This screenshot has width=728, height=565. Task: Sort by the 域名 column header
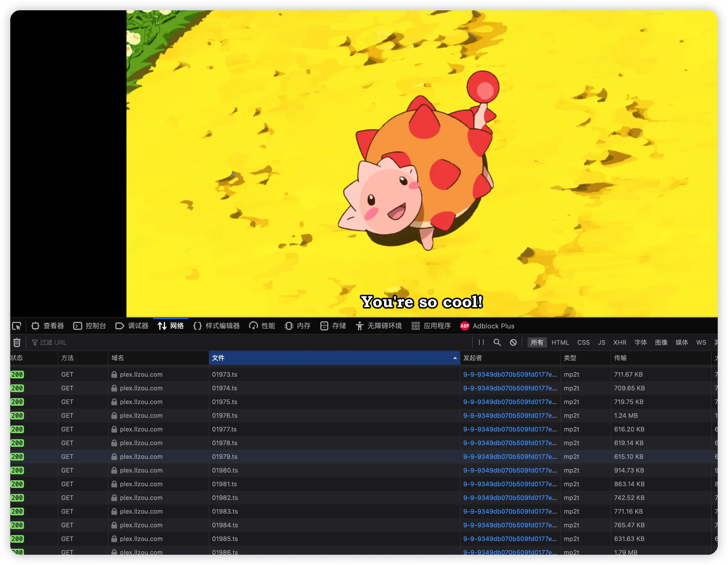pyautogui.click(x=158, y=358)
